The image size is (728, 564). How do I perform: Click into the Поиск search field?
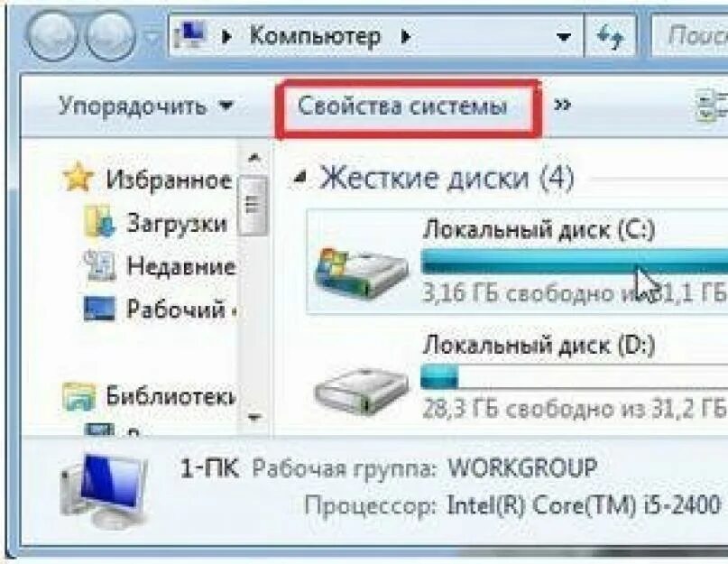[690, 36]
